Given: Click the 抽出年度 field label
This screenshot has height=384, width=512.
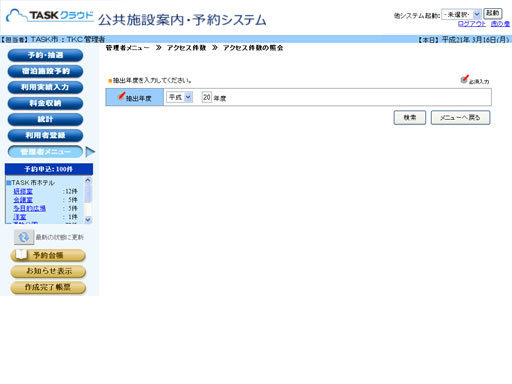Looking at the screenshot, I should (x=135, y=97).
